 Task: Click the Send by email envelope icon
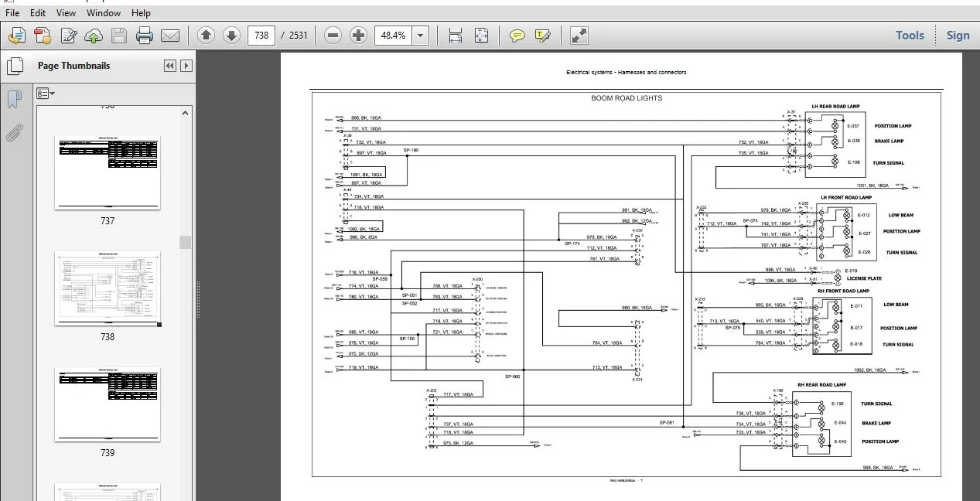[170, 36]
